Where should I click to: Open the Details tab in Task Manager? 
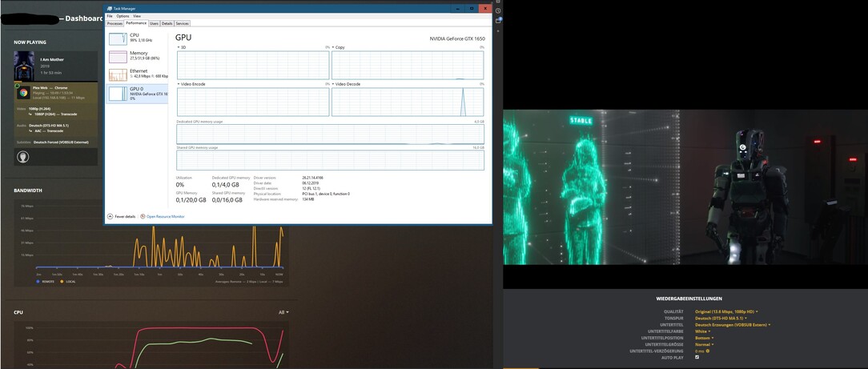(x=167, y=24)
